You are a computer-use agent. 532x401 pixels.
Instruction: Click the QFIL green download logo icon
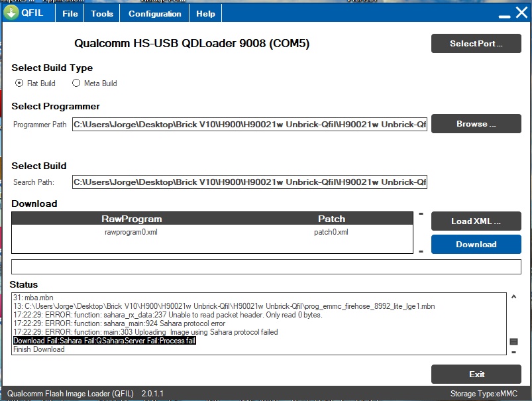pos(11,13)
